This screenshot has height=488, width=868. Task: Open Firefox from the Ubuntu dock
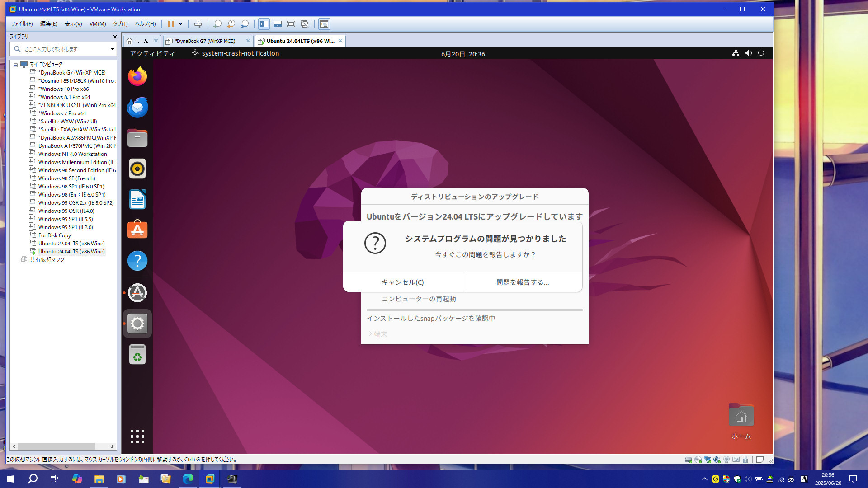pos(137,76)
